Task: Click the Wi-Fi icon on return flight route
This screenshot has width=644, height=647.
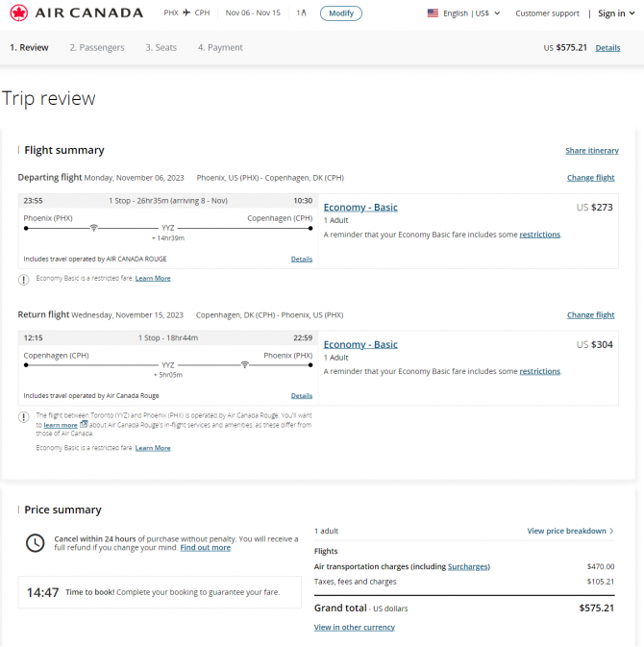Action: tap(245, 364)
